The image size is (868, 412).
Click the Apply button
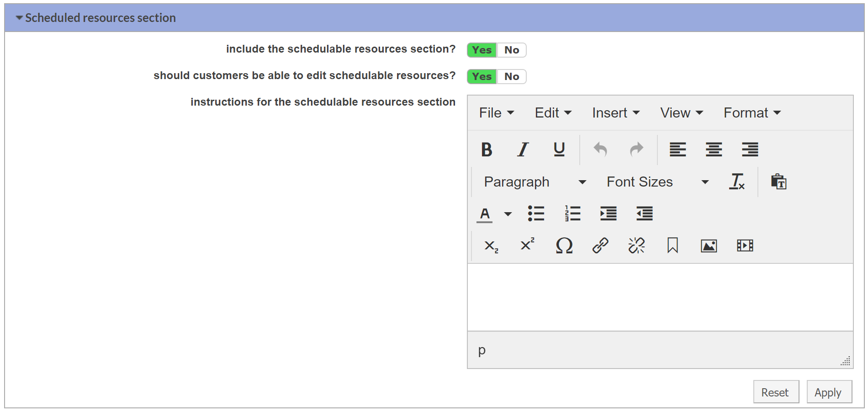[x=829, y=392]
